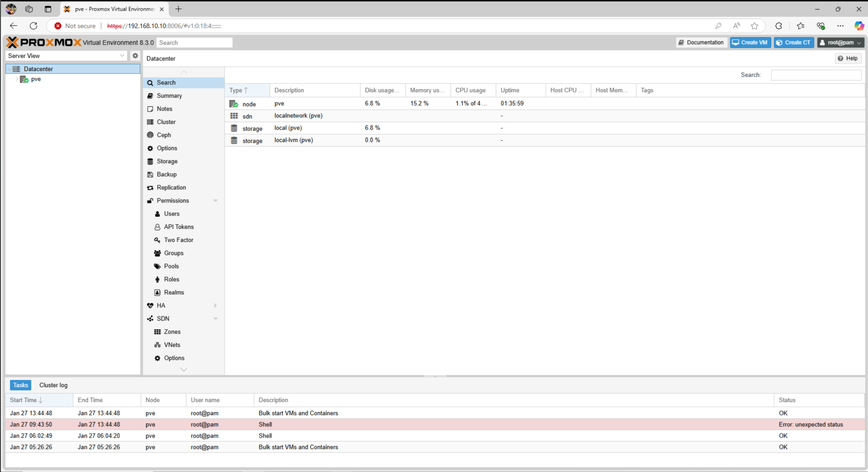Open the Users permissions page
The width and height of the screenshot is (868, 472).
[183, 214]
